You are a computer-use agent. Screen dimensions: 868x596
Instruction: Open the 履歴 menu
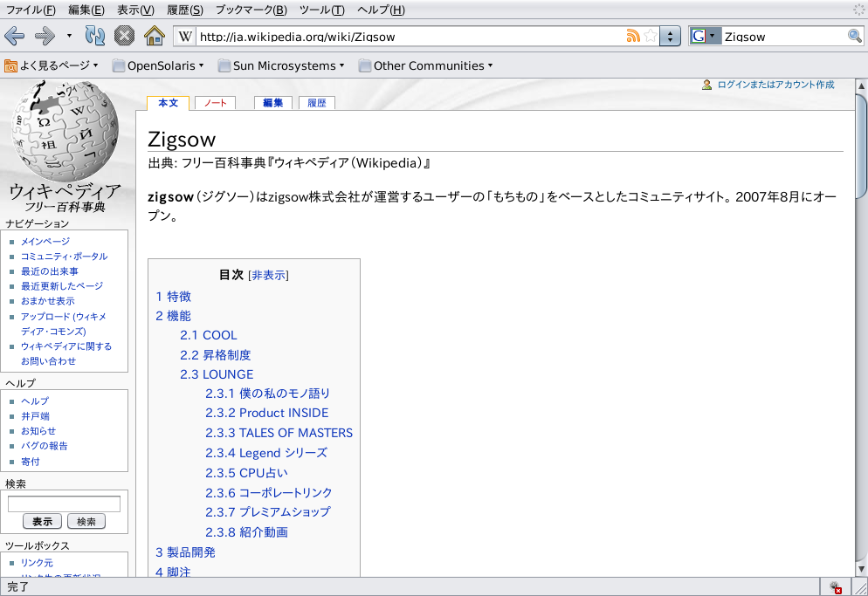click(185, 10)
